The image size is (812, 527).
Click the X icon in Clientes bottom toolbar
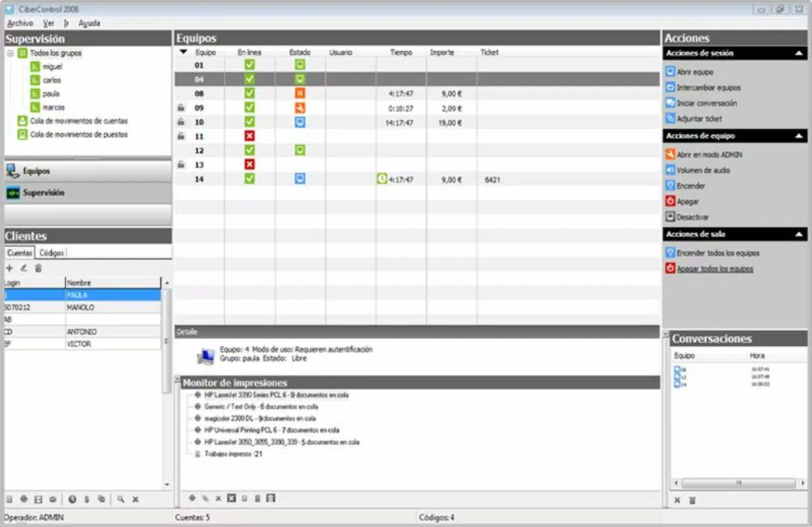pyautogui.click(x=135, y=499)
